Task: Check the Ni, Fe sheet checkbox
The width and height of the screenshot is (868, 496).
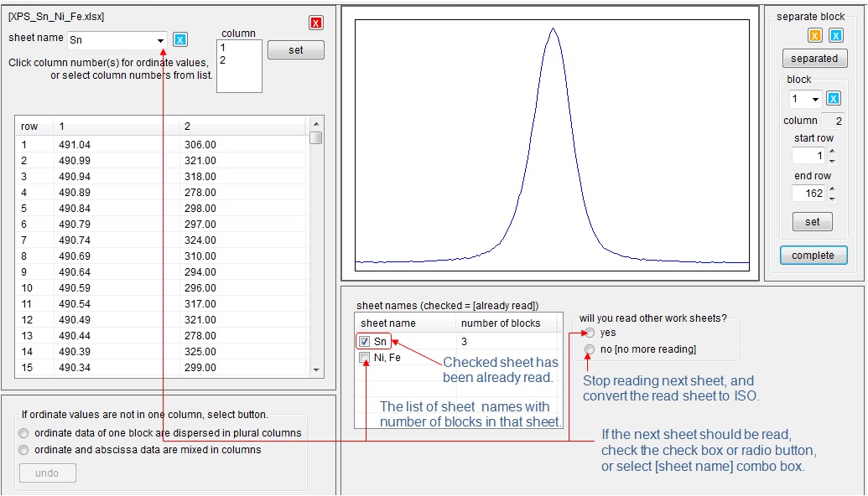Action: (364, 358)
